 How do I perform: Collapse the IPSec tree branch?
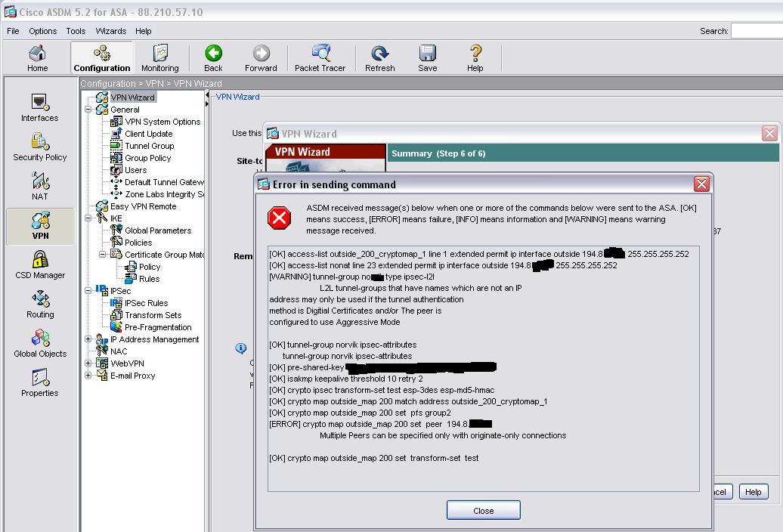click(x=88, y=290)
